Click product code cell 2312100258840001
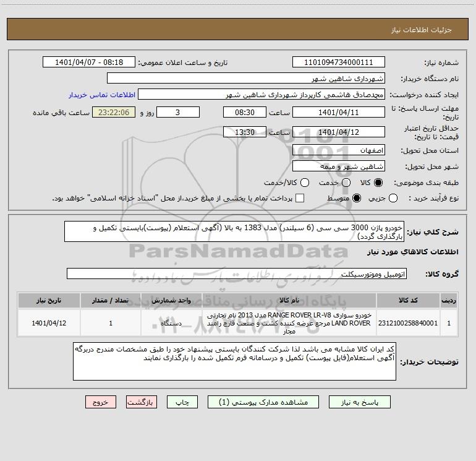The height and width of the screenshot is (461, 476). [x=408, y=323]
